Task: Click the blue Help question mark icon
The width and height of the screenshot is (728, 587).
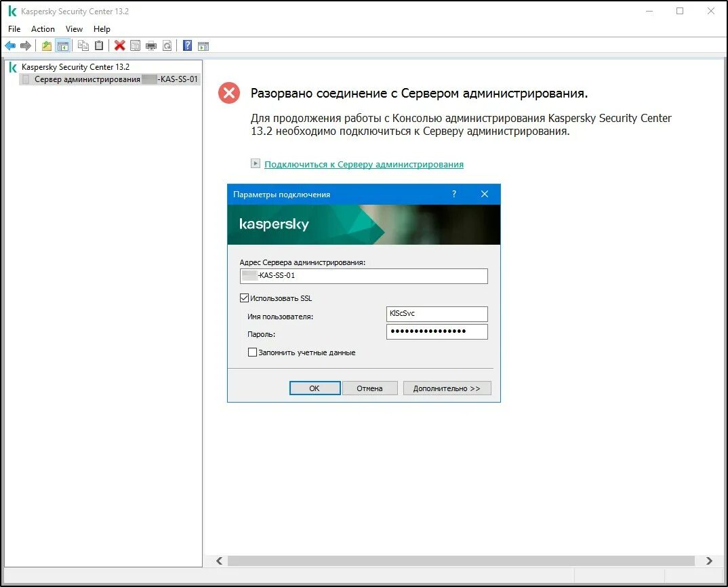Action: tap(187, 45)
